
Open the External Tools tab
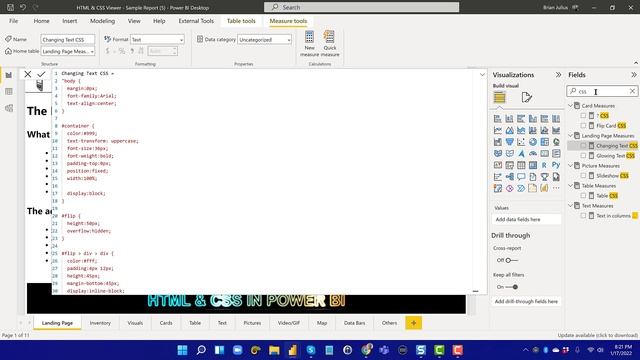(x=196, y=21)
